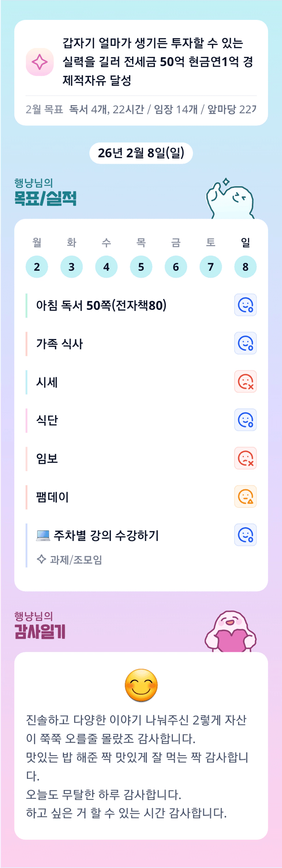Click the blue smiley status for 아침 독서
282x868 pixels.
coord(245,305)
